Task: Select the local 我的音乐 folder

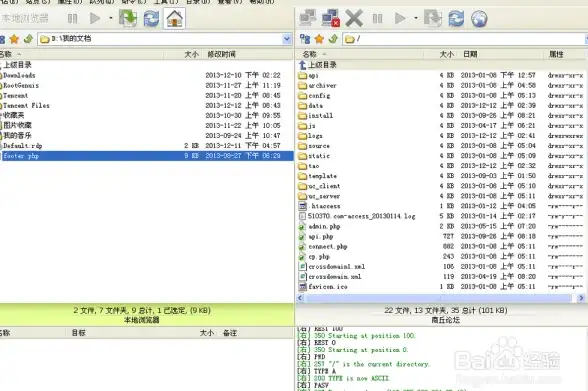Action: click(x=17, y=135)
